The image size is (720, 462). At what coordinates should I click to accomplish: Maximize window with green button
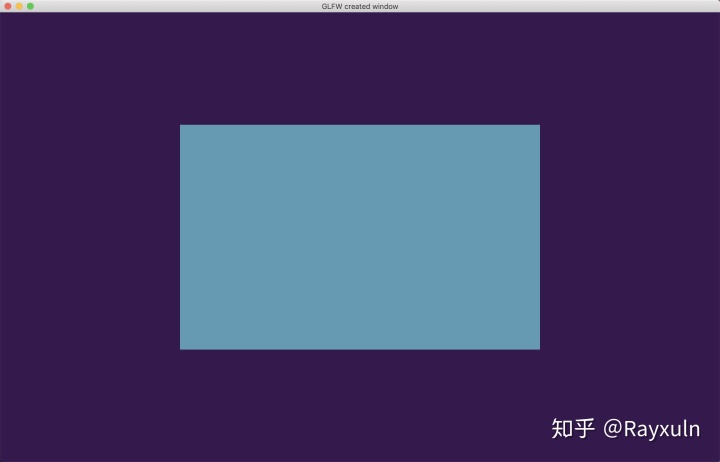coord(30,6)
